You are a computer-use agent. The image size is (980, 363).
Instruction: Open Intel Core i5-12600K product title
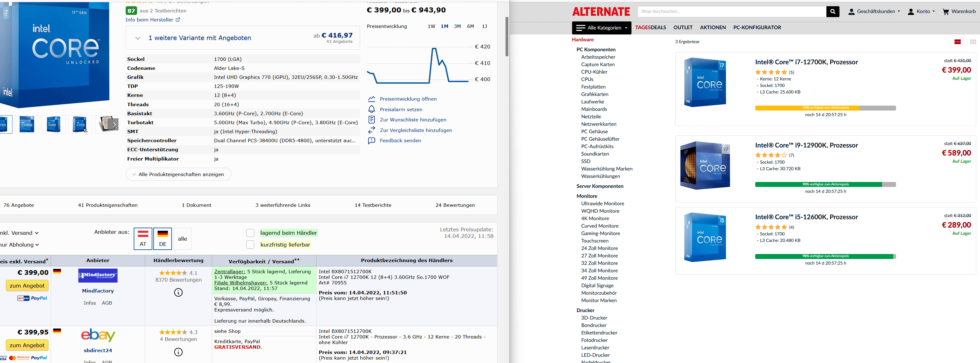[807, 217]
